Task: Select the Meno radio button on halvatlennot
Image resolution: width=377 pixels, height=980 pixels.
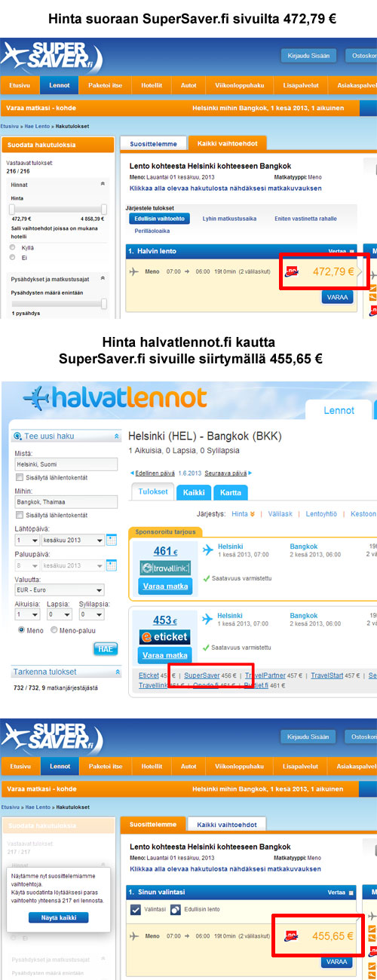Action: click(x=21, y=629)
